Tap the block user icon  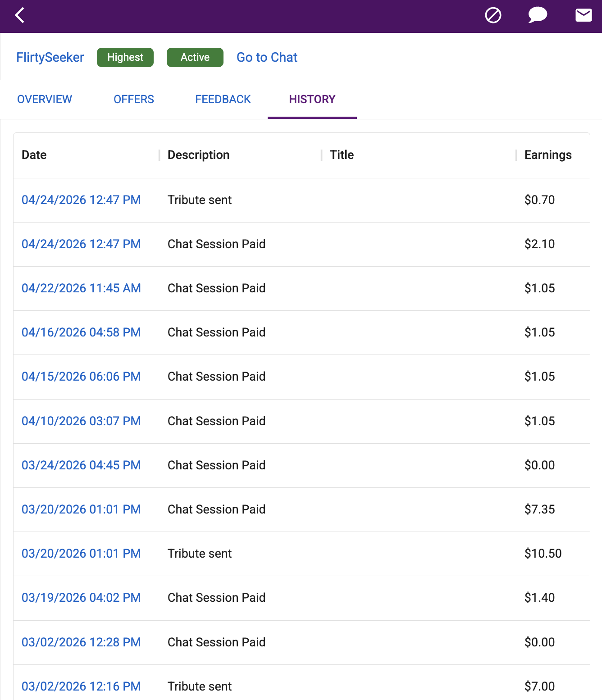[x=493, y=15]
